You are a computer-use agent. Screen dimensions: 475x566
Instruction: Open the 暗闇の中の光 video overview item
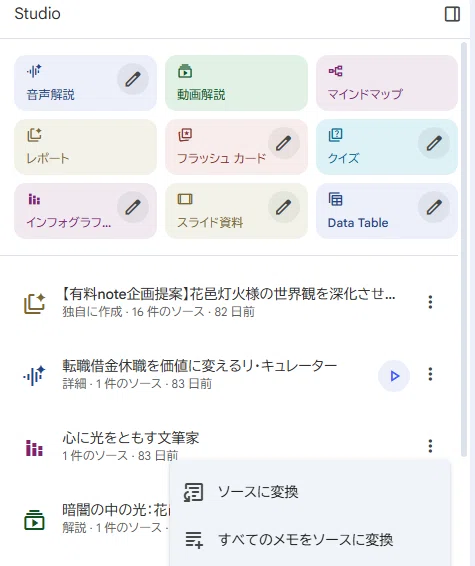[x=92, y=518]
